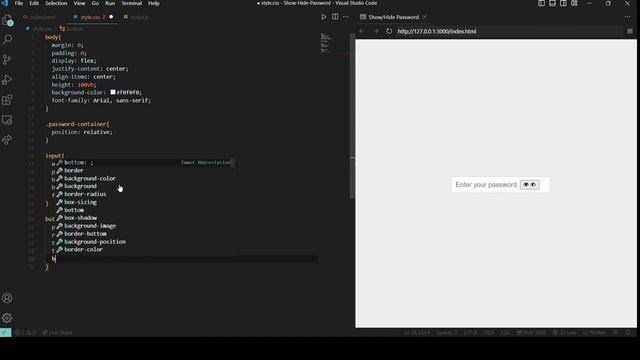Open Remote Explorer in activity bar
This screenshot has width=640, height=360.
tap(7, 120)
